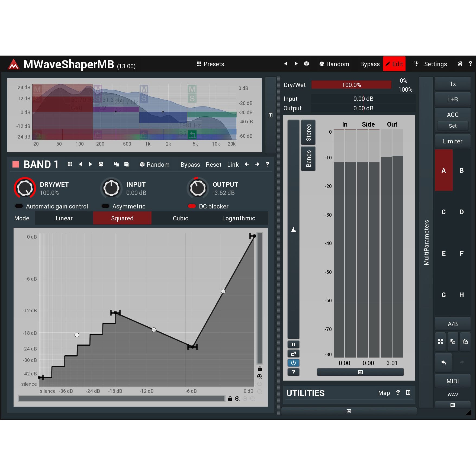The image size is (476, 476).
Task: Toggle Automatic gain control switch
Action: 19,206
